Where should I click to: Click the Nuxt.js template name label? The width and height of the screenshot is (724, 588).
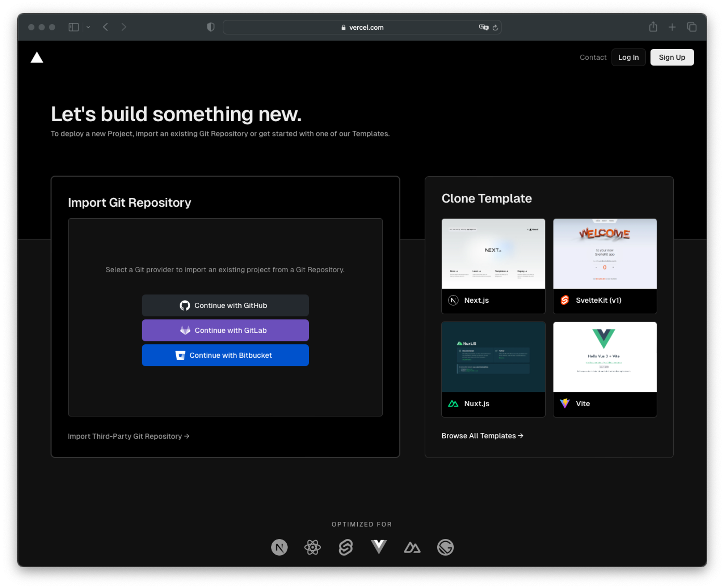pyautogui.click(x=477, y=403)
